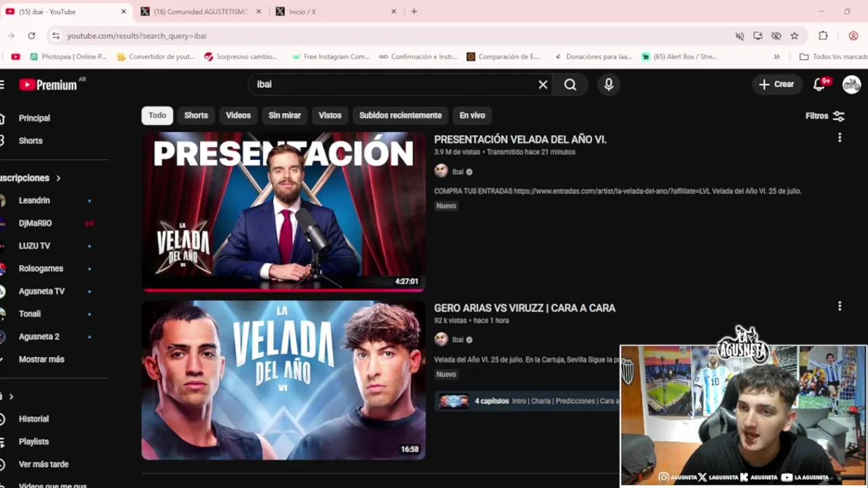Viewport: 868px width, 488px height.
Task: Click the browser address bar URL
Action: 136,36
